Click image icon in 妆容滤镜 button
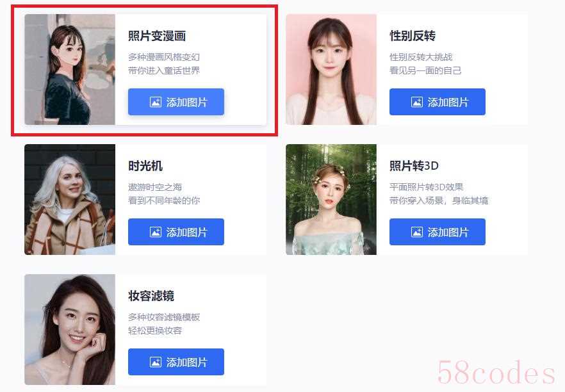This screenshot has height=392, width=565. click(155, 362)
